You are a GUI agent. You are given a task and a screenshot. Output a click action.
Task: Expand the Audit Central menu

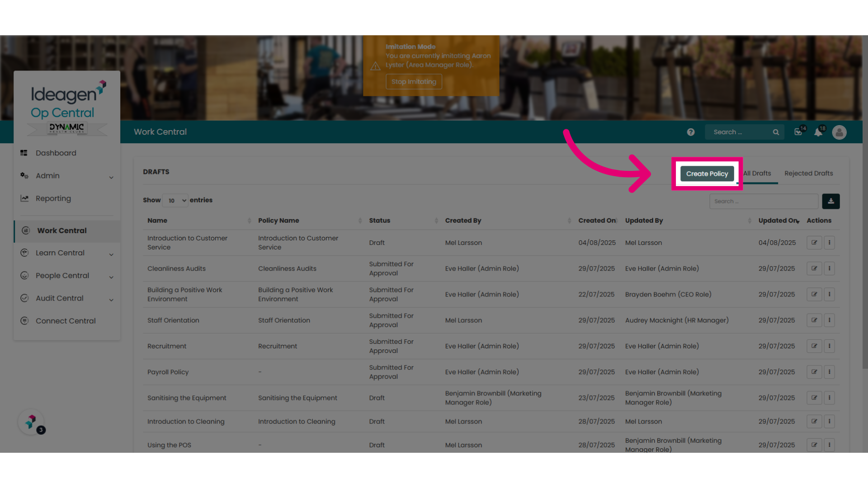[x=67, y=298]
